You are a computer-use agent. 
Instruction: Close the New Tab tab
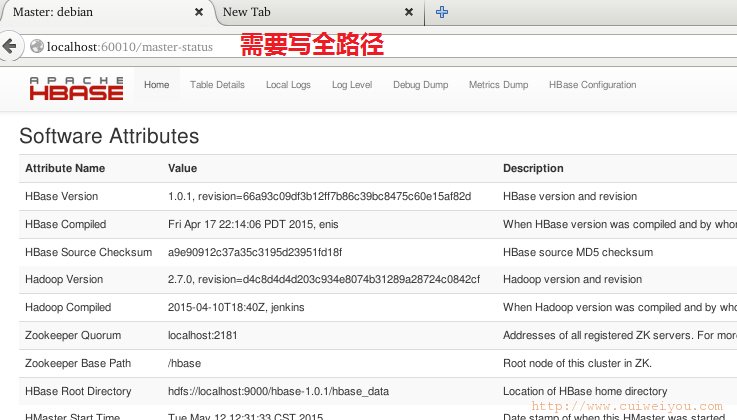tap(409, 12)
